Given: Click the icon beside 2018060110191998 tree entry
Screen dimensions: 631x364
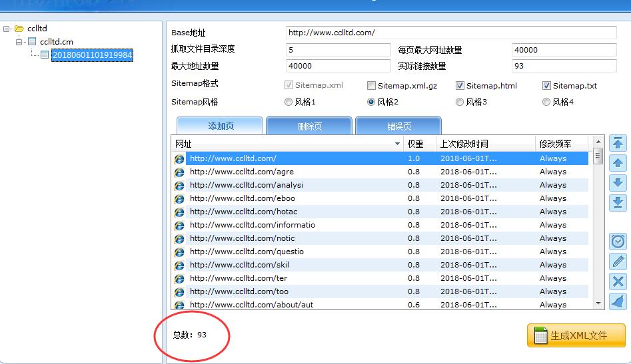Looking at the screenshot, I should tap(45, 55).
